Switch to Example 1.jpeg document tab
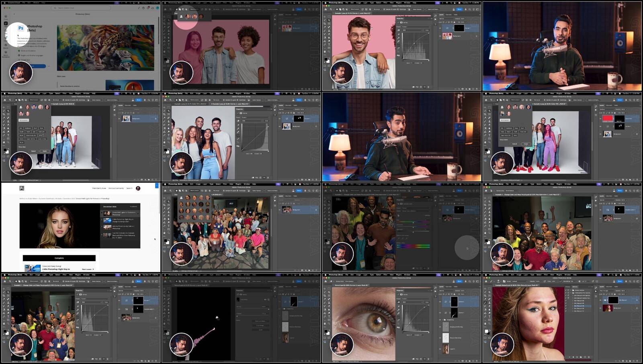643x364 pixels. tap(191, 104)
